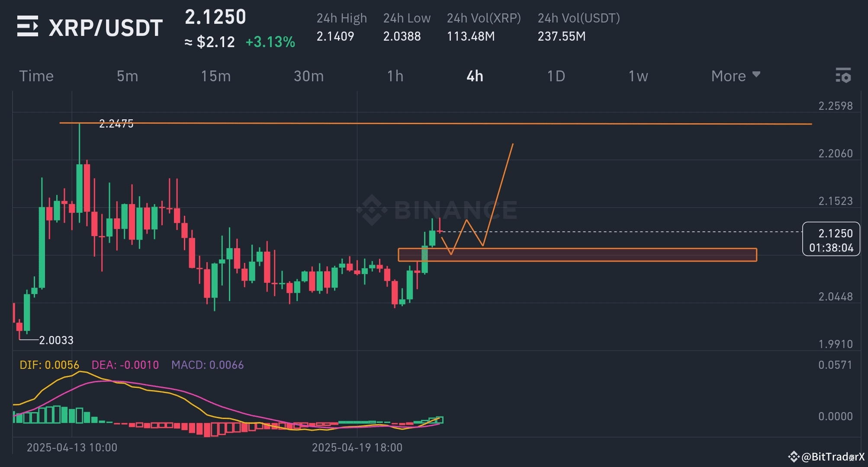Select the Time interval tab
This screenshot has height=467, width=868.
click(36, 76)
